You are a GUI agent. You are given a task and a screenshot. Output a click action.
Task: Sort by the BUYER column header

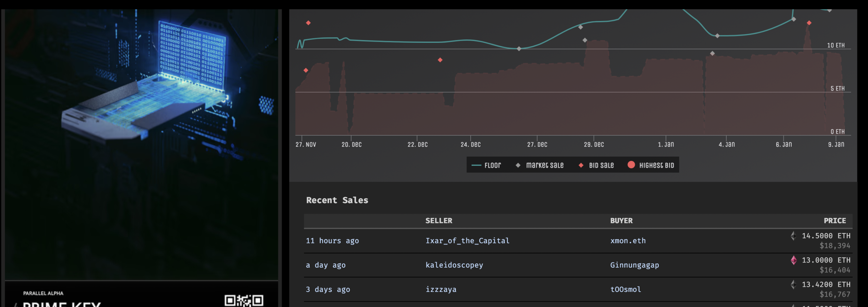[x=621, y=221]
